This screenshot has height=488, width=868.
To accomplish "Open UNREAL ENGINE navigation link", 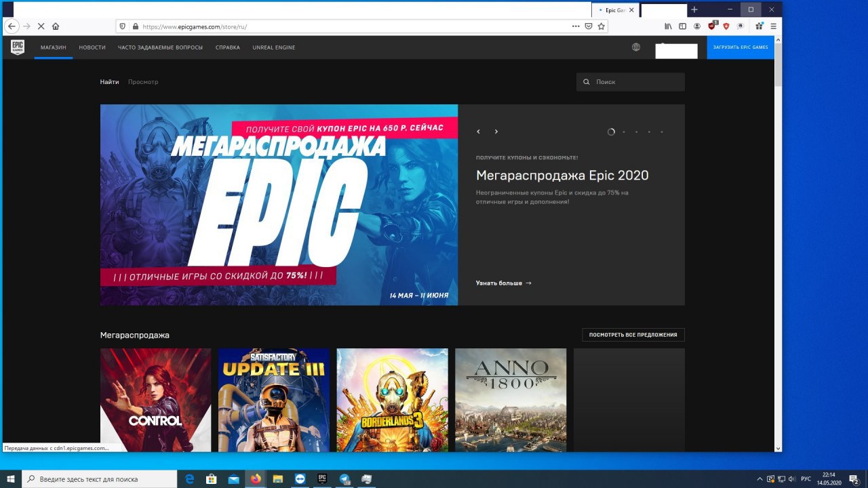I will click(274, 47).
